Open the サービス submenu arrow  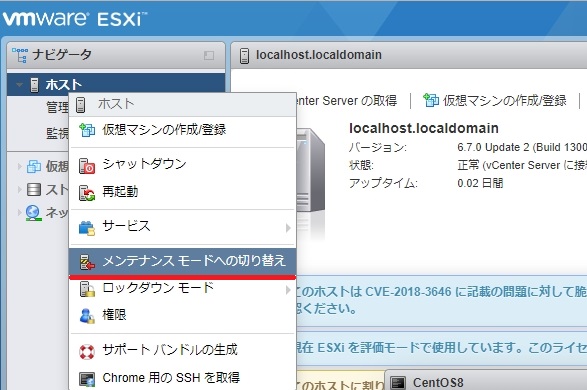pyautogui.click(x=288, y=228)
